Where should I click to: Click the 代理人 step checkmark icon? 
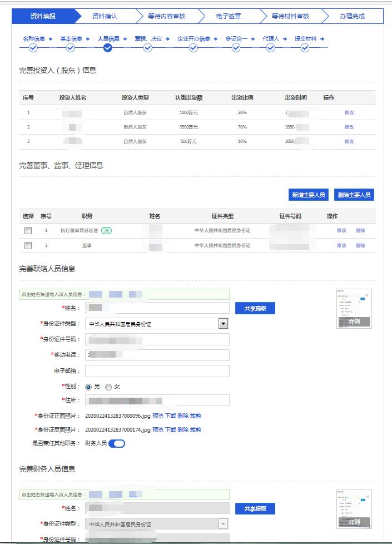[x=270, y=48]
